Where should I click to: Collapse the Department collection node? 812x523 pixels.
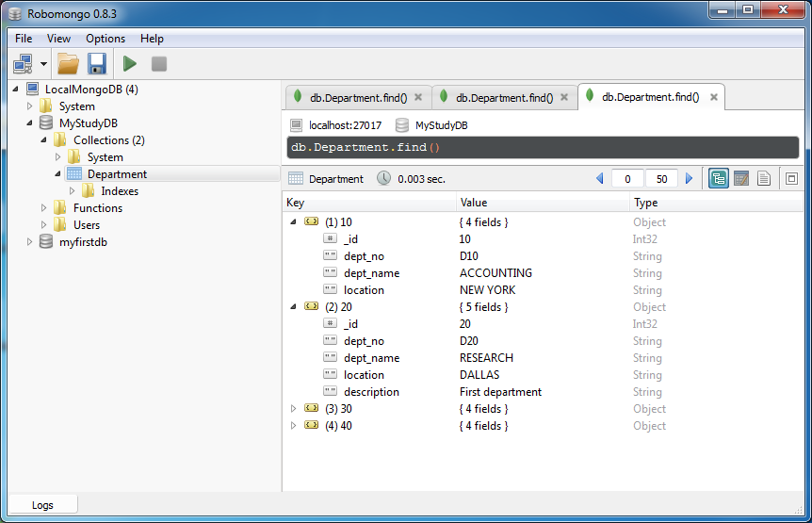pos(57,174)
